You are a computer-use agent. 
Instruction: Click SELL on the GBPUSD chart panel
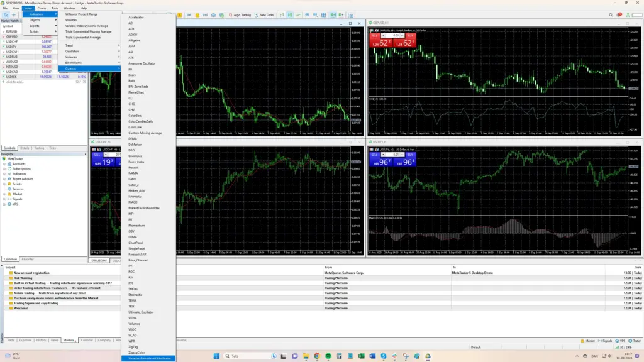[x=374, y=36]
